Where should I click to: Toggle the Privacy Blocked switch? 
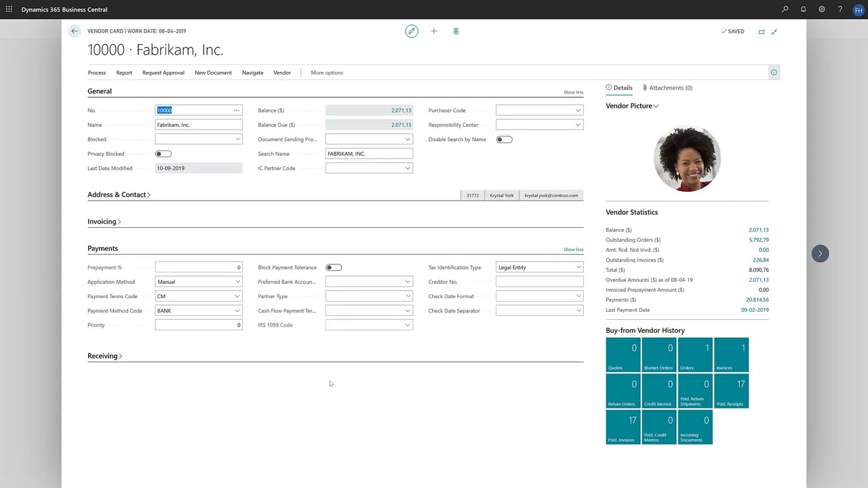(x=163, y=154)
